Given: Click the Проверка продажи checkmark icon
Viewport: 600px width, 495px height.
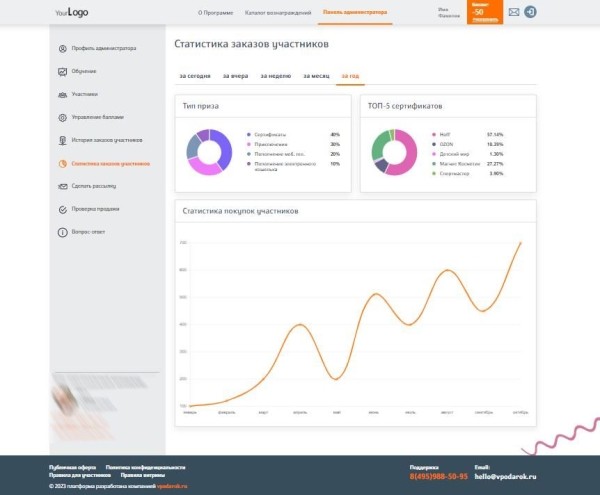Looking at the screenshot, I should (63, 209).
